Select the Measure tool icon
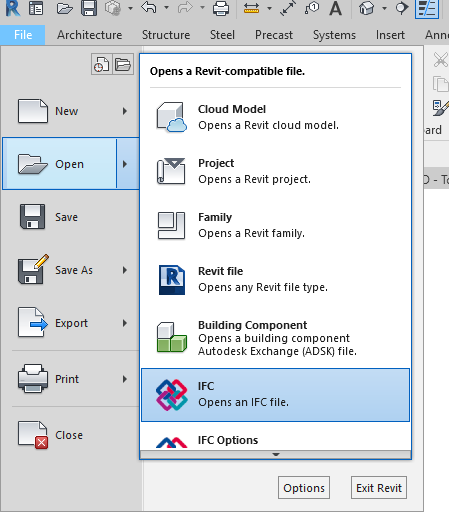449x530 pixels. (252, 8)
